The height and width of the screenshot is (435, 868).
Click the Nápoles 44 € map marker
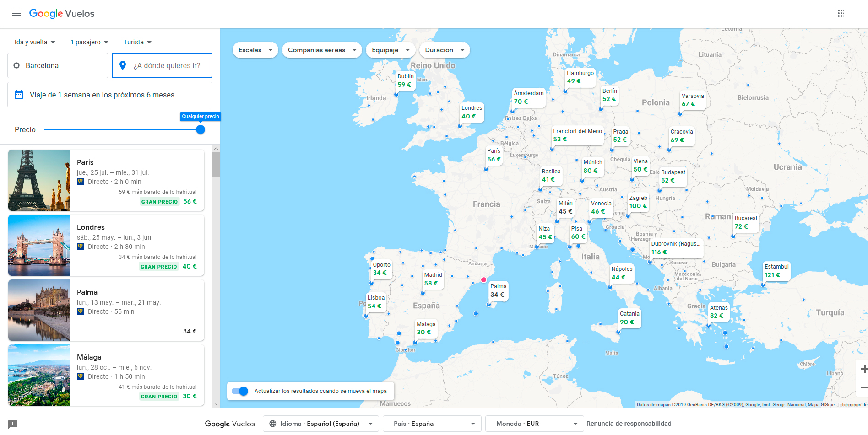pyautogui.click(x=622, y=273)
